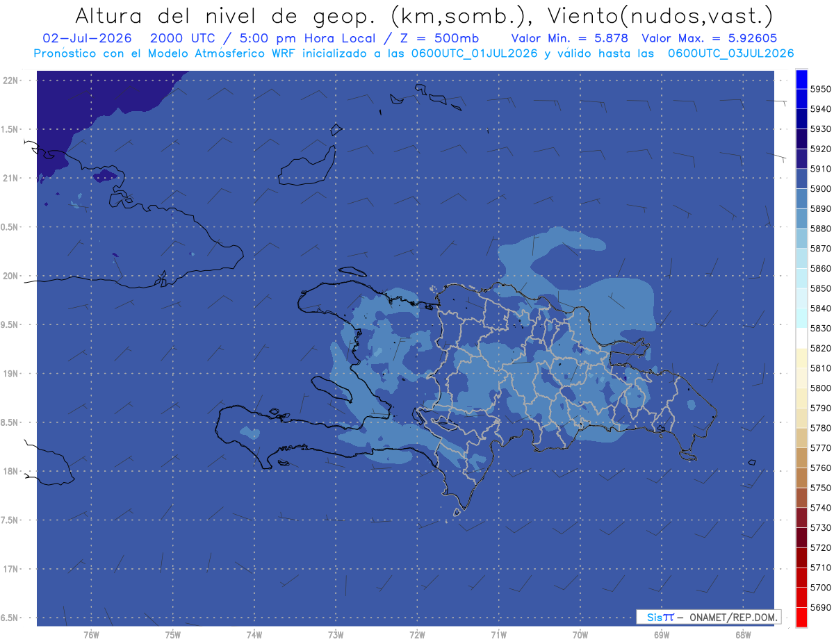Click the legend band between 5920 and 5910
This screenshot has width=834, height=644.
(801, 159)
